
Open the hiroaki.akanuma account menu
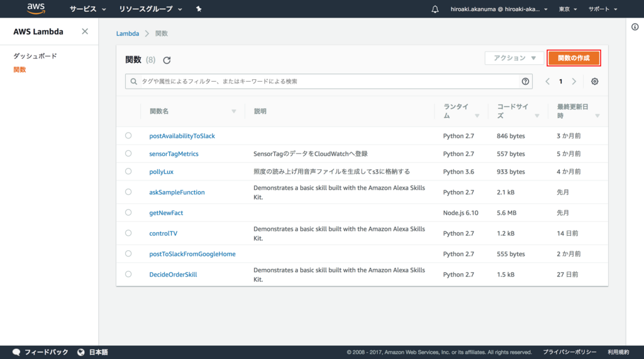coord(499,9)
